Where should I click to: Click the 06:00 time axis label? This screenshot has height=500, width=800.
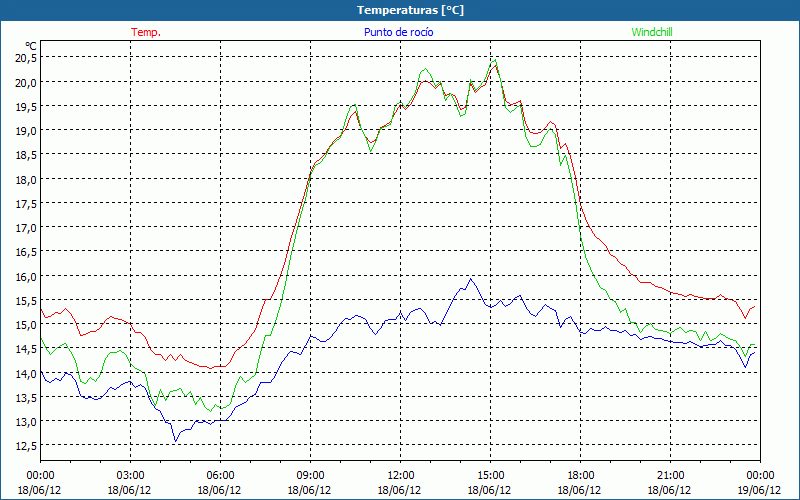[x=220, y=476]
